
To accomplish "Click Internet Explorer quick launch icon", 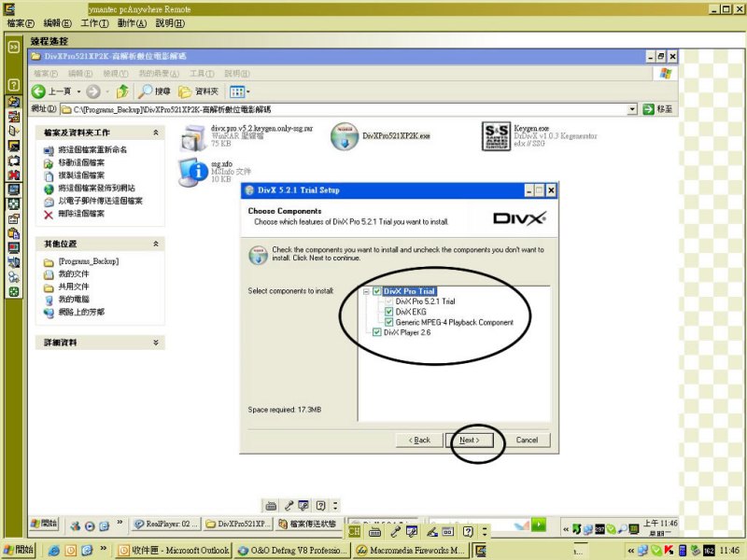I will (x=54, y=551).
